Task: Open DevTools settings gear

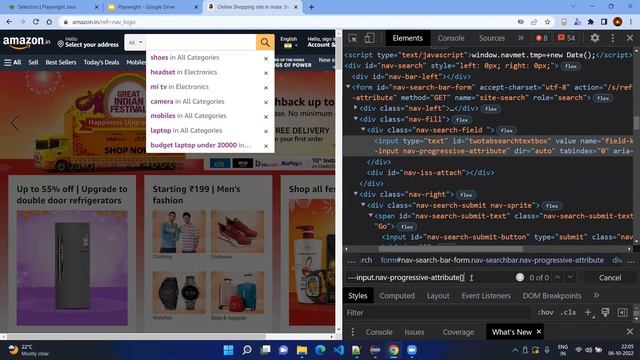Action: (x=595, y=38)
